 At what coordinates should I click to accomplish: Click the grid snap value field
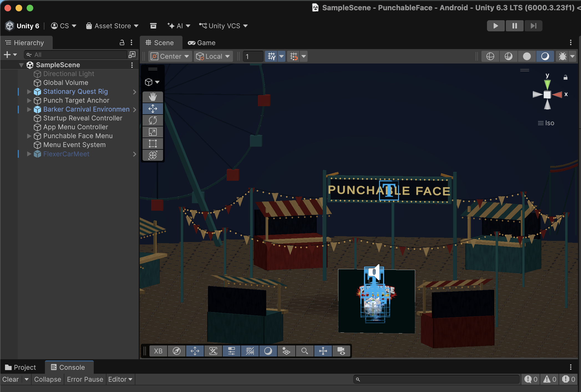(253, 56)
